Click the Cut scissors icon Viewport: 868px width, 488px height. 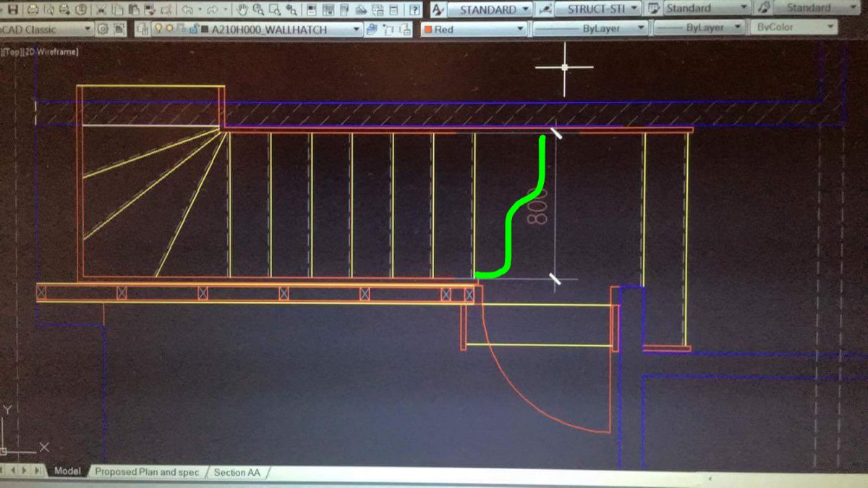(101, 10)
